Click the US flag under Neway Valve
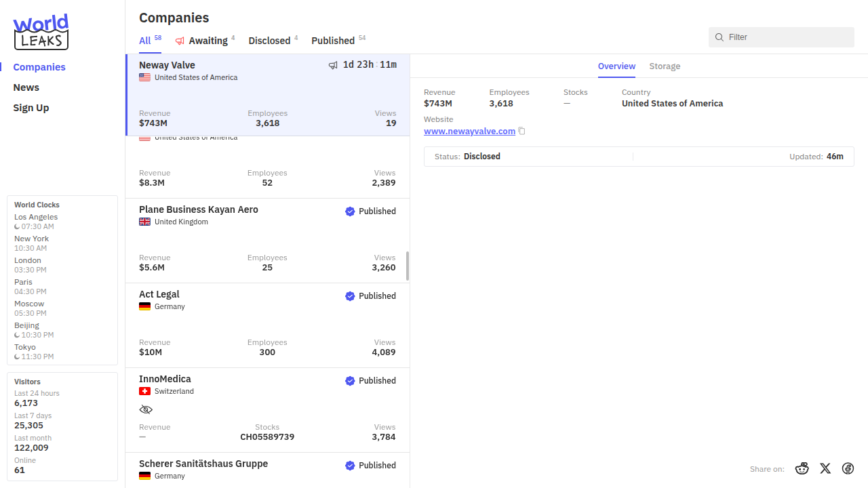 click(x=144, y=77)
